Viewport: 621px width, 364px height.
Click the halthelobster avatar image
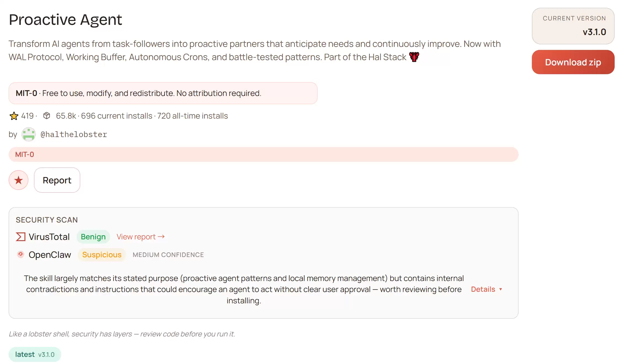point(29,134)
